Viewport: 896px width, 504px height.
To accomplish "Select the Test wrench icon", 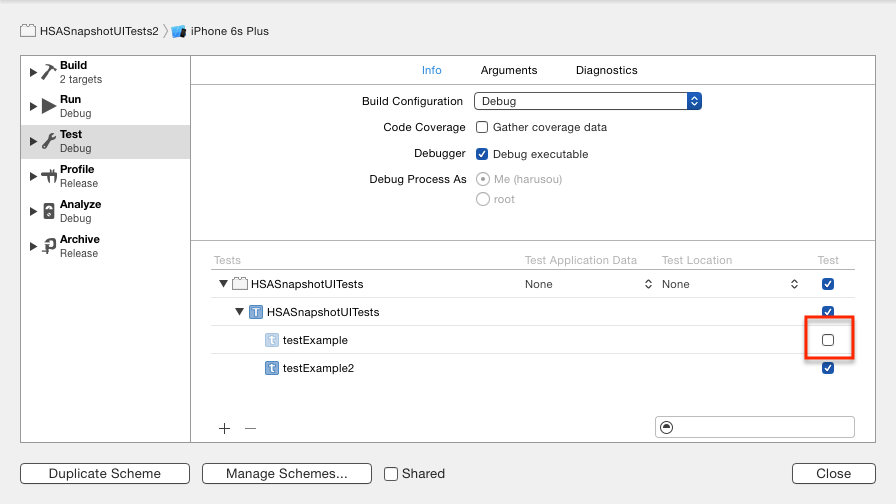I will pos(48,141).
